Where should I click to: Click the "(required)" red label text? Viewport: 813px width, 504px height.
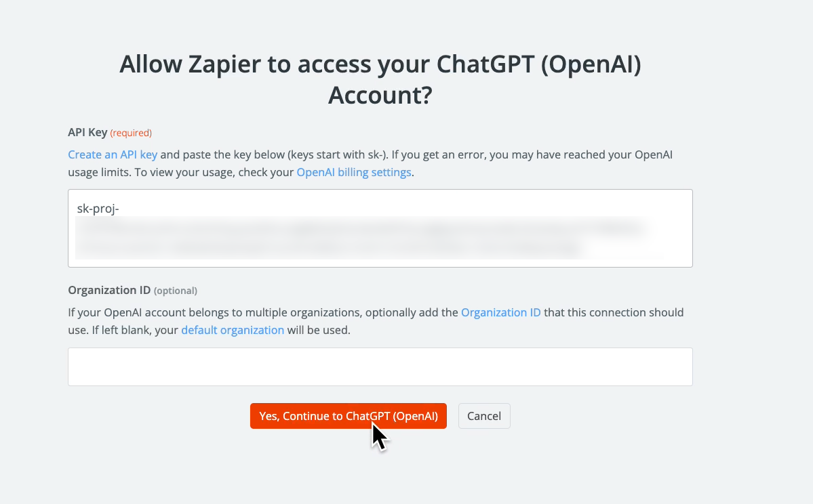point(131,133)
